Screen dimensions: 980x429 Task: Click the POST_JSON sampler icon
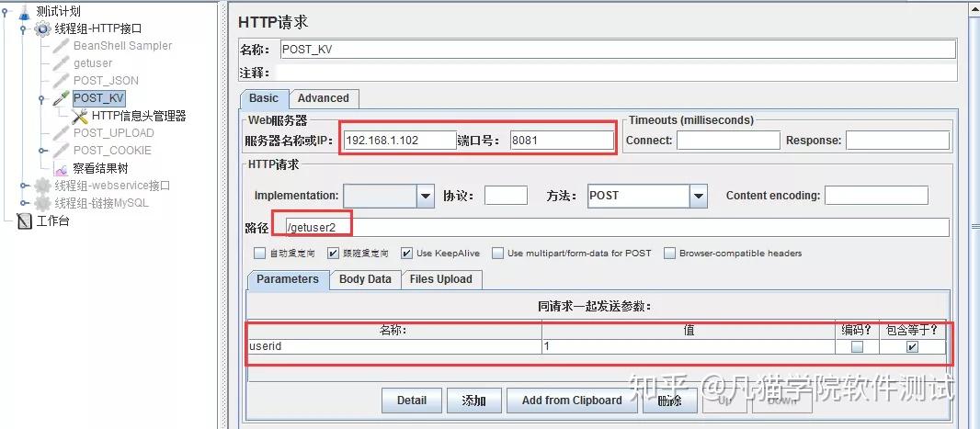tap(61, 81)
